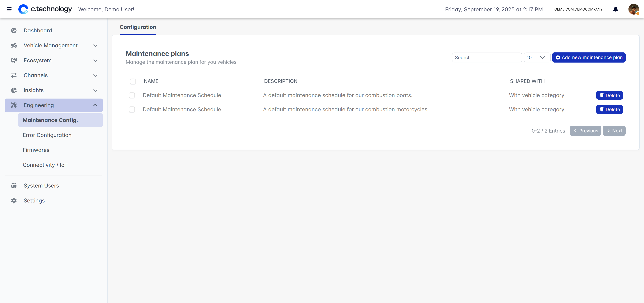Viewport: 644px width, 303px height.
Task: Click the notification bell icon
Action: (615, 10)
